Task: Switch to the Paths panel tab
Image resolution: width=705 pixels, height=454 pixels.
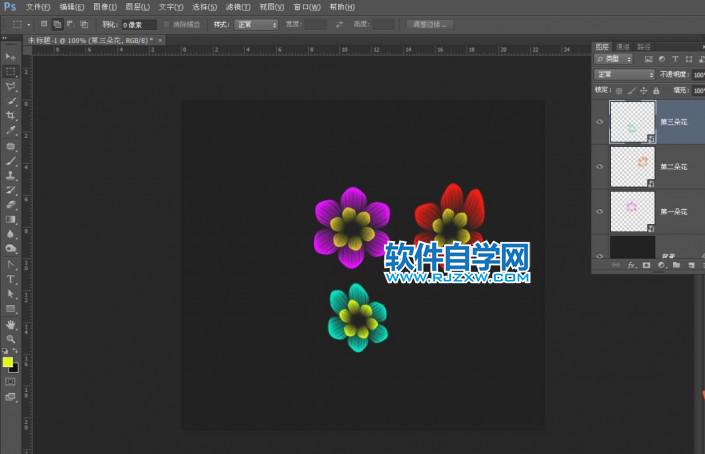Action: point(643,47)
